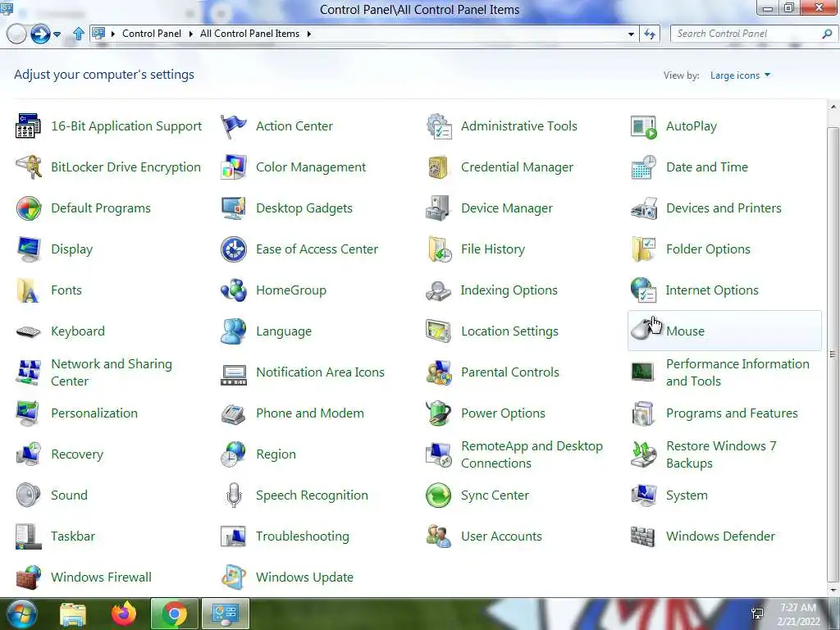The width and height of the screenshot is (840, 630).
Task: Click the Speech Recognition microphone icon
Action: pyautogui.click(x=234, y=495)
